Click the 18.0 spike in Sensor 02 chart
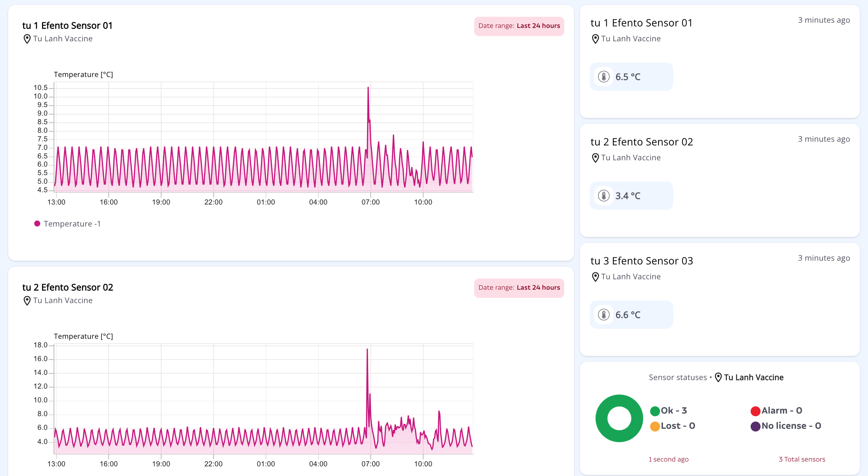The image size is (868, 476). click(367, 350)
